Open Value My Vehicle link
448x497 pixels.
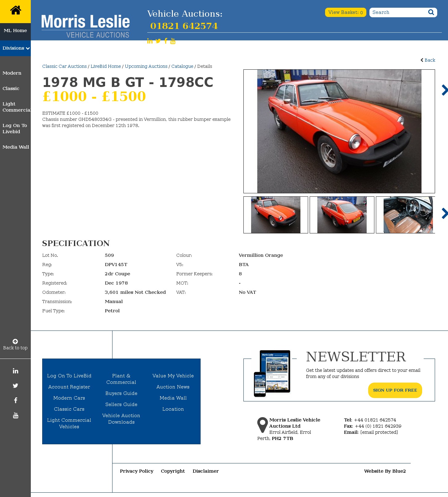(173, 376)
